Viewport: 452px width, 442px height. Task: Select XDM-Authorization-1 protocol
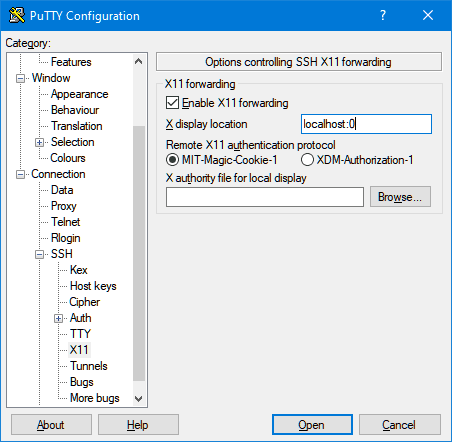[307, 160]
